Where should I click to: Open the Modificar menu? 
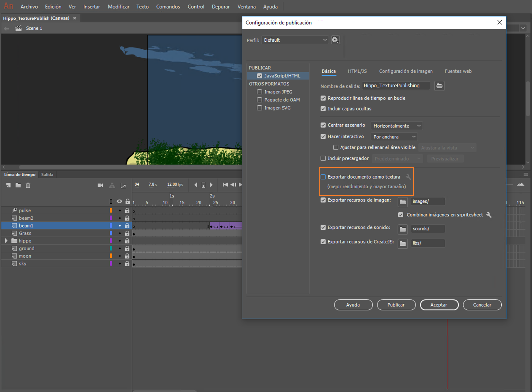118,6
